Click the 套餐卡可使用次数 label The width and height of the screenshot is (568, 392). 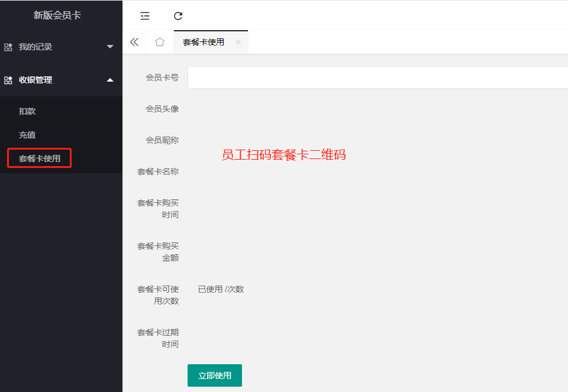pyautogui.click(x=158, y=295)
